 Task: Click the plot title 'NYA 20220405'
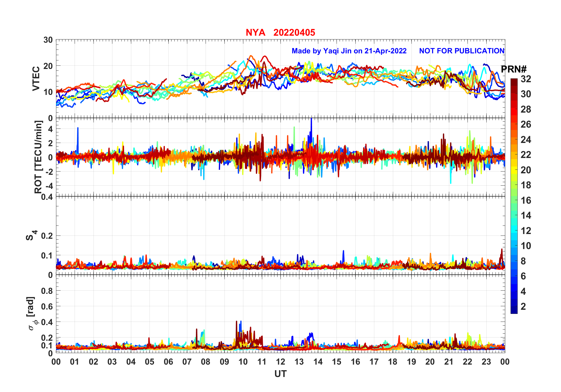(x=280, y=32)
